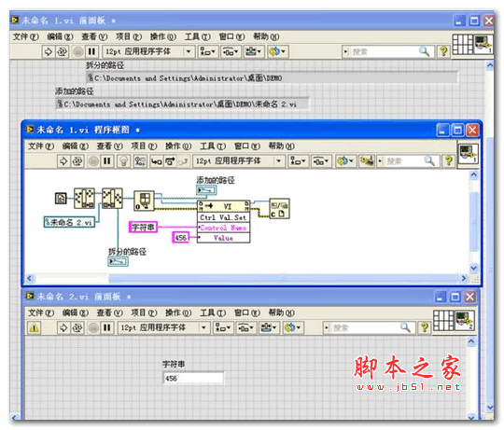Open 文件 menu in 未命名 1.vi front panel
The width and height of the screenshot is (504, 430).
pos(26,36)
